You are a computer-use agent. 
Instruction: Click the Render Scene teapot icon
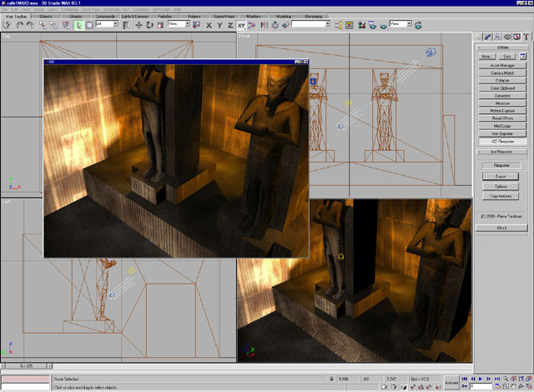373,25
